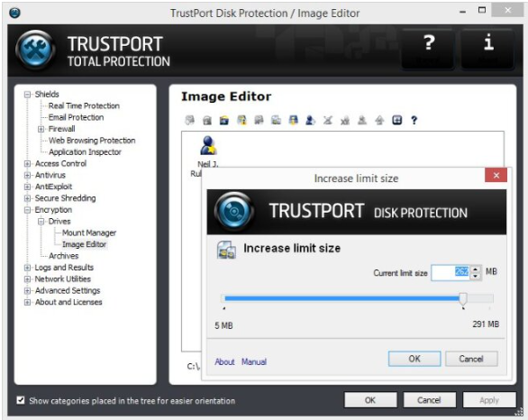Image resolution: width=528 pixels, height=420 pixels.
Task: Select Image Editor tree item
Action: tap(84, 244)
